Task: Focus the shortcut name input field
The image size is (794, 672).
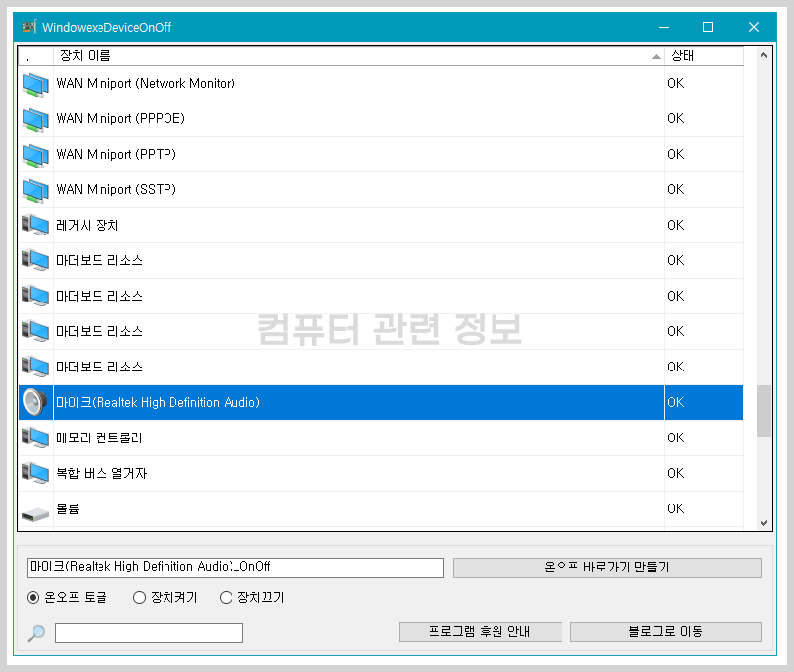Action: click(x=235, y=568)
